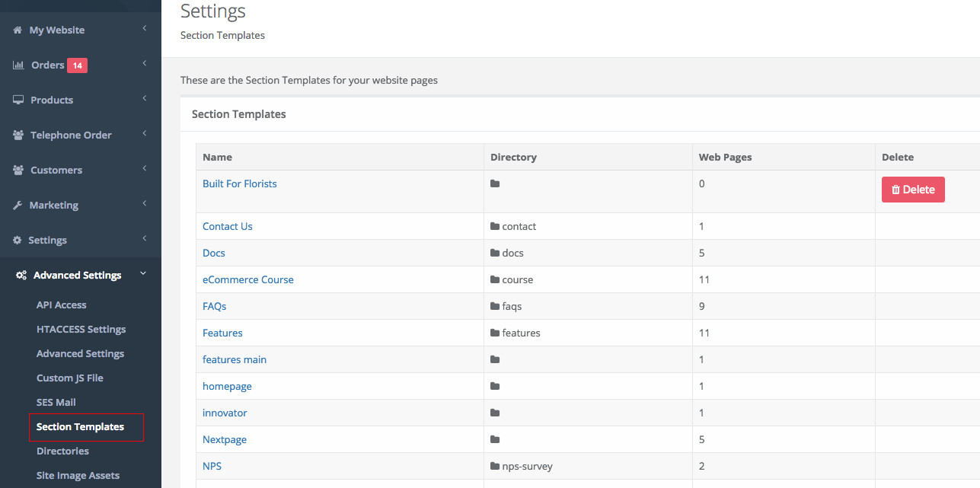Expand the Products menu chevron
980x488 pixels.
[x=144, y=99]
